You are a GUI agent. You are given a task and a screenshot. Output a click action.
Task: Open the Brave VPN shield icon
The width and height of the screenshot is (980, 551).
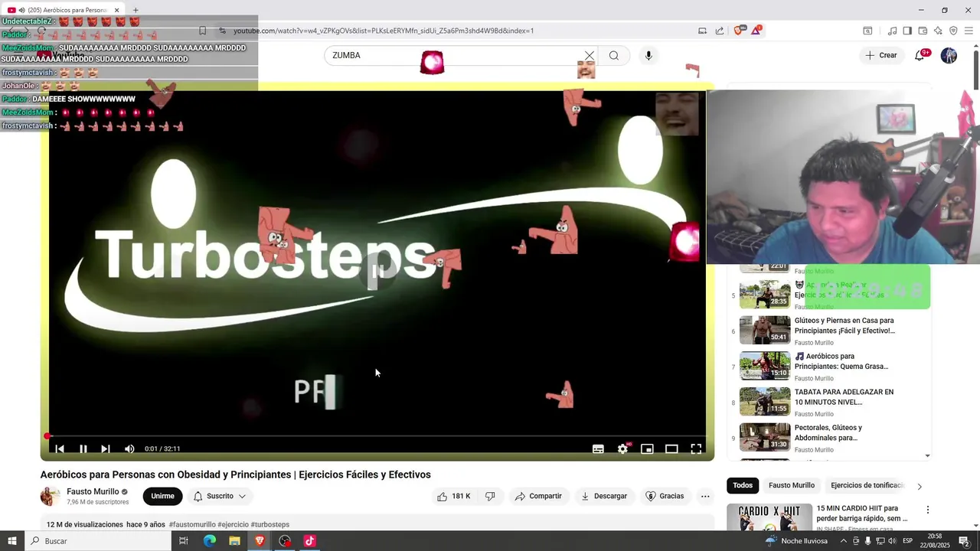(953, 31)
